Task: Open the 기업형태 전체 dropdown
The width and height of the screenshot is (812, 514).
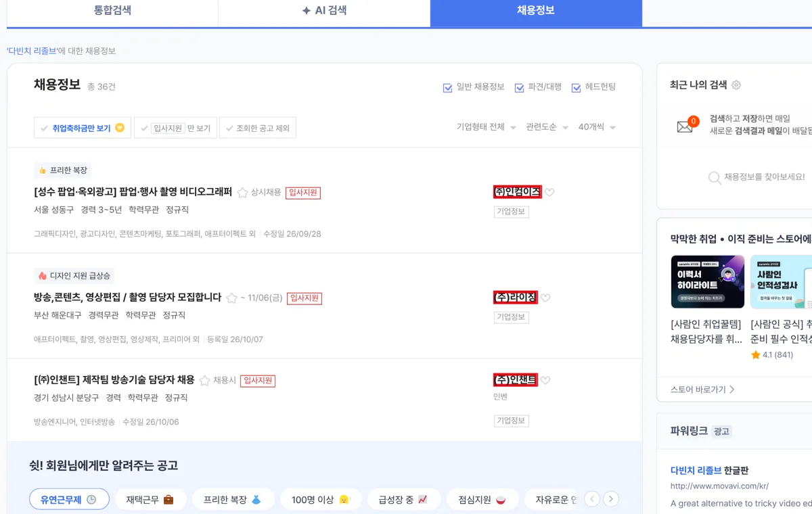Action: tap(487, 127)
